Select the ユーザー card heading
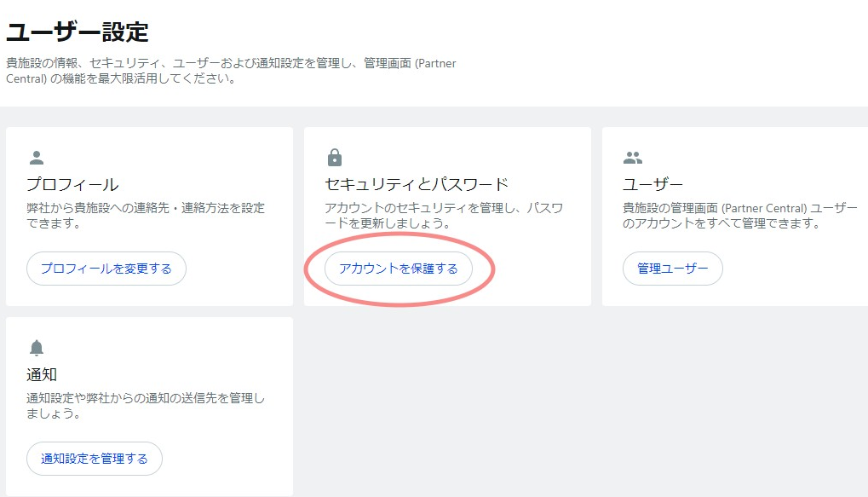 [653, 184]
